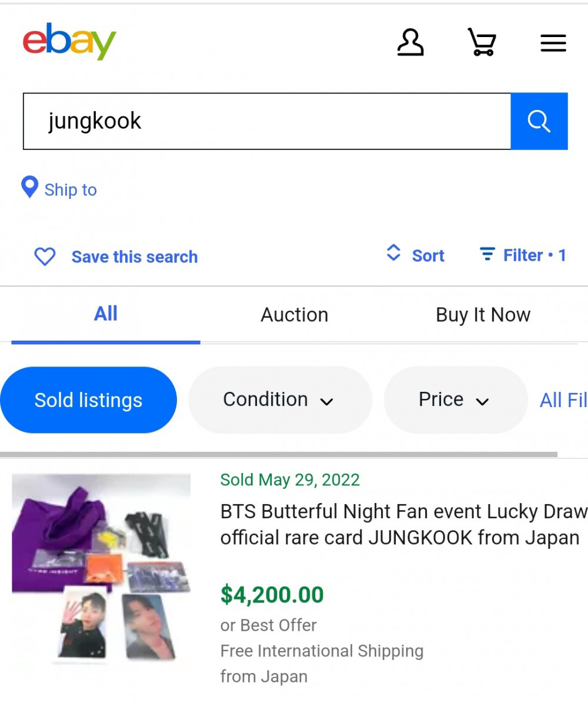
Task: Switch to the Buy It Now tab
Action: pos(483,315)
